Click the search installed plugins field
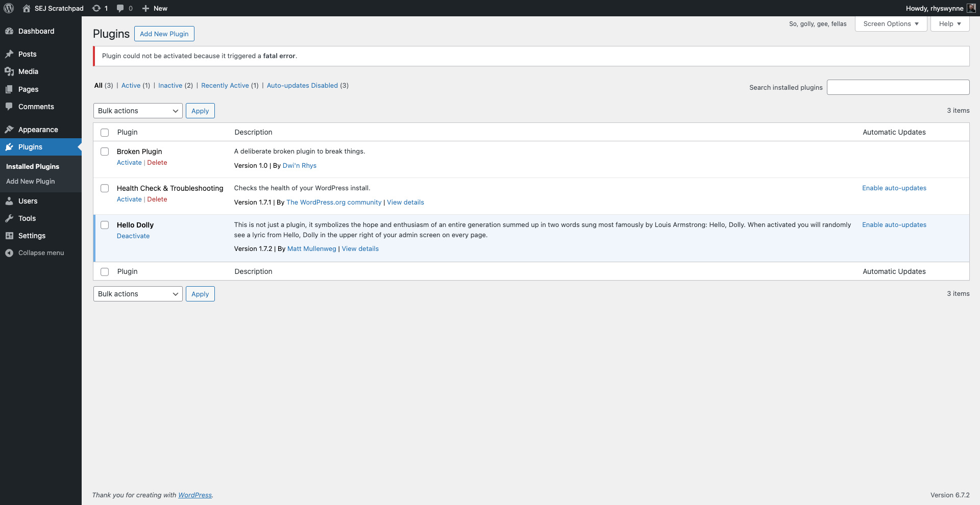 (x=898, y=87)
